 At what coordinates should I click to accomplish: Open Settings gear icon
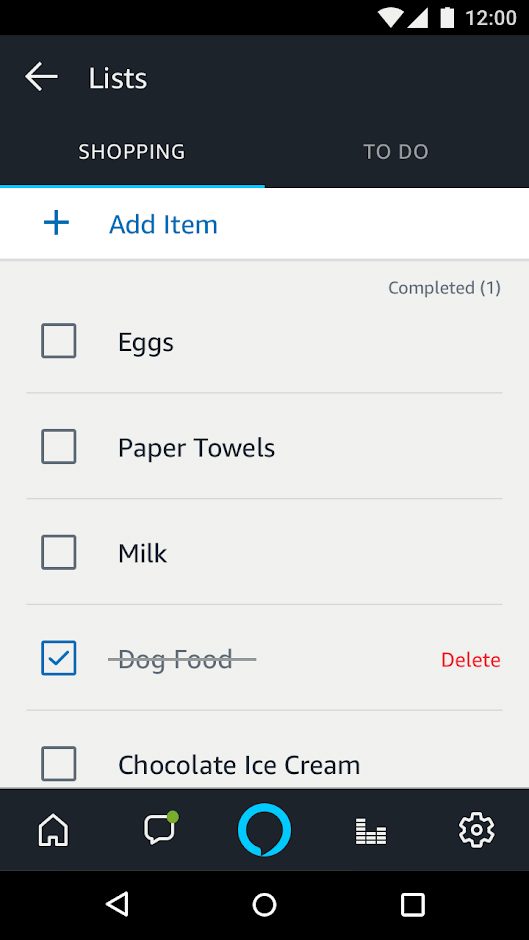(x=476, y=830)
